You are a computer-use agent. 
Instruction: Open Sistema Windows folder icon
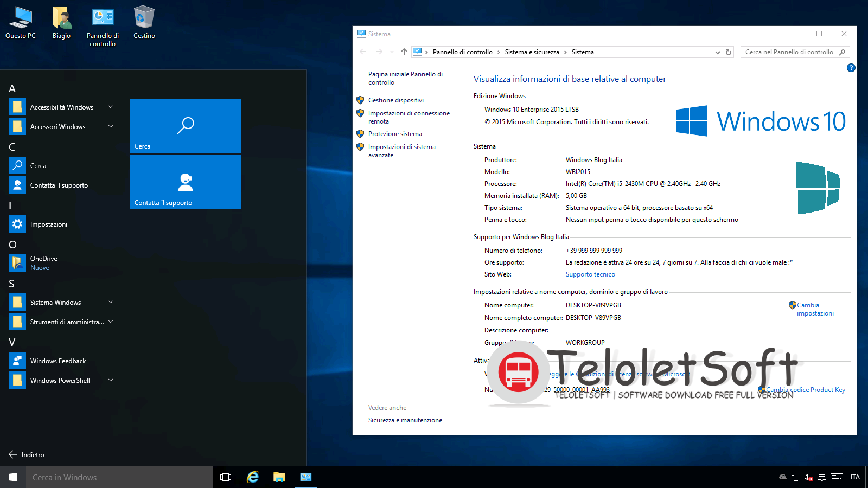pyautogui.click(x=17, y=302)
